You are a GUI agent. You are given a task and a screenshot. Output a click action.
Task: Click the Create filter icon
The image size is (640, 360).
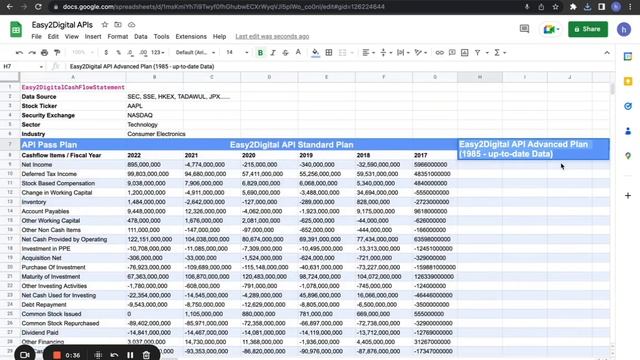[x=477, y=53]
